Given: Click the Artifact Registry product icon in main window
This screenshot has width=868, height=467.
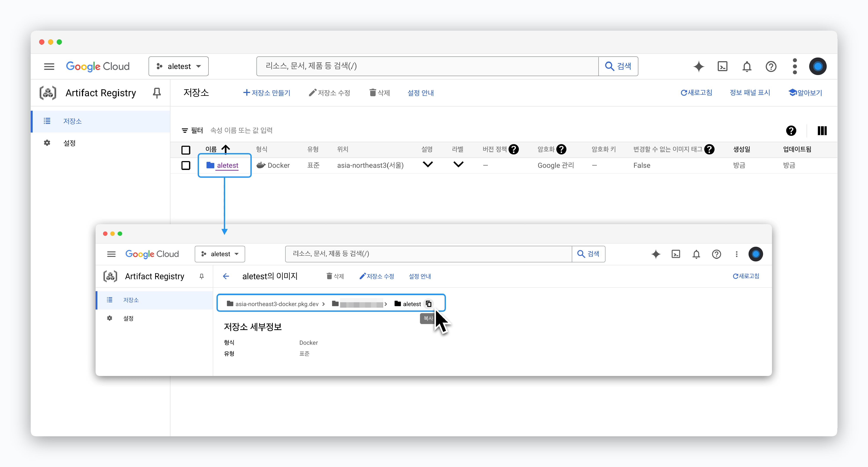Looking at the screenshot, I should click(x=48, y=93).
